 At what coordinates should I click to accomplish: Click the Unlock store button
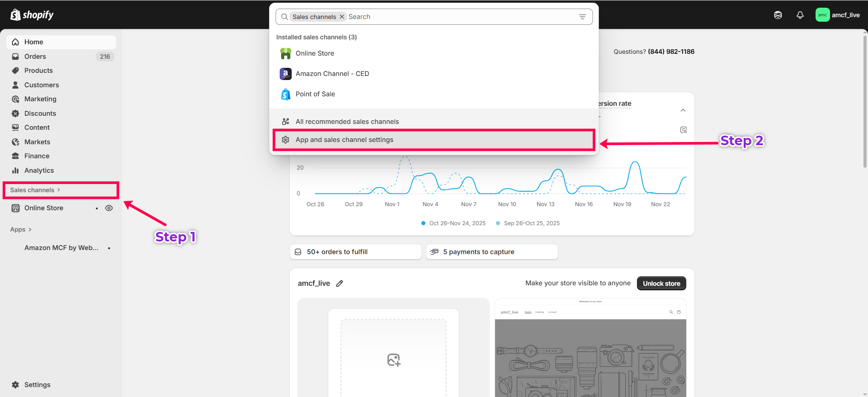(x=661, y=284)
